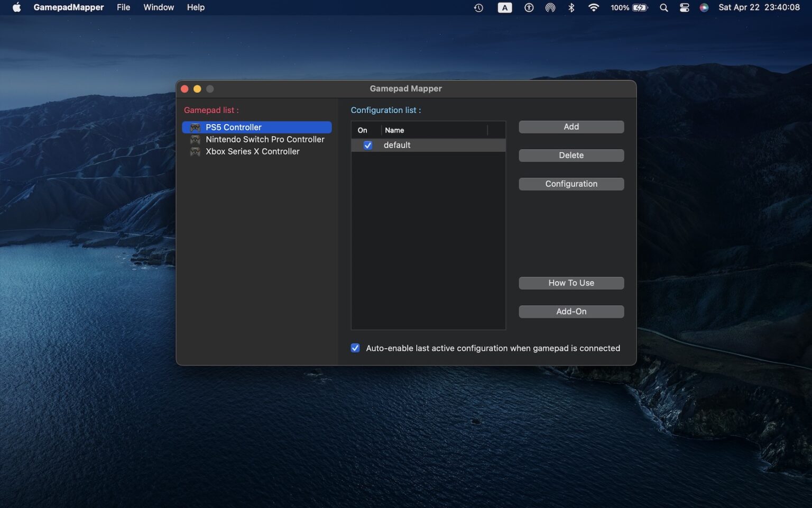
Task: Open the Help menu
Action: [x=196, y=7]
